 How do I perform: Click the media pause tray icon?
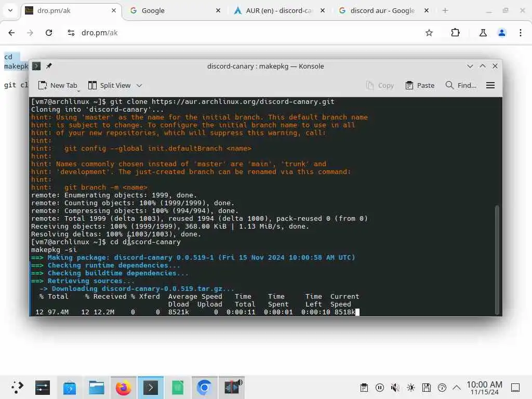tap(380, 388)
